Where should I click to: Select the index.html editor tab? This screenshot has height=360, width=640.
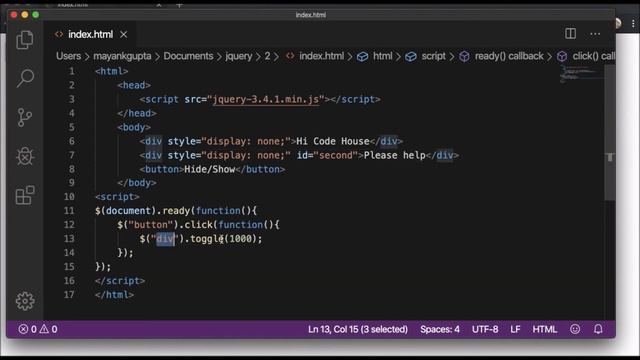click(x=90, y=35)
